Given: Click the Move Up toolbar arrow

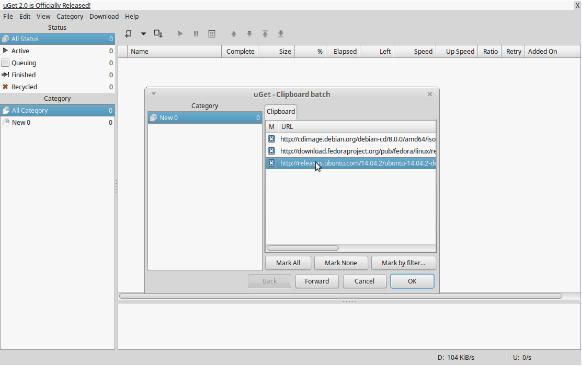Looking at the screenshot, I should 233,34.
